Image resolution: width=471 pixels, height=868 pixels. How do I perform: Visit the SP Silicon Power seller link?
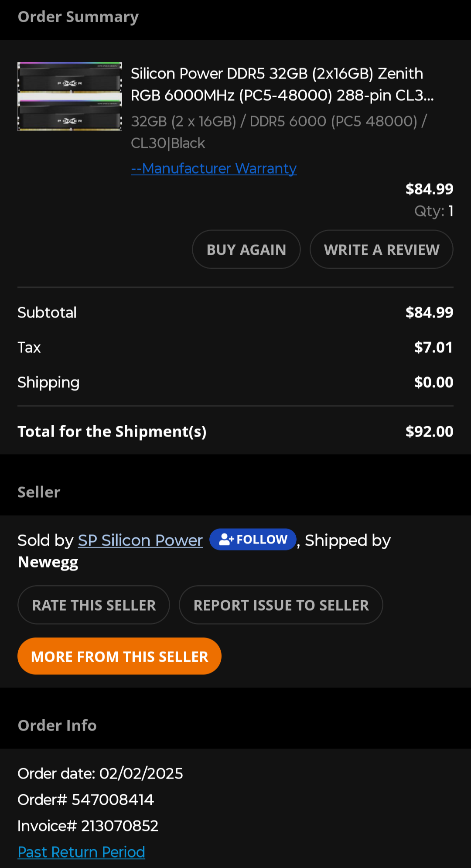(140, 540)
